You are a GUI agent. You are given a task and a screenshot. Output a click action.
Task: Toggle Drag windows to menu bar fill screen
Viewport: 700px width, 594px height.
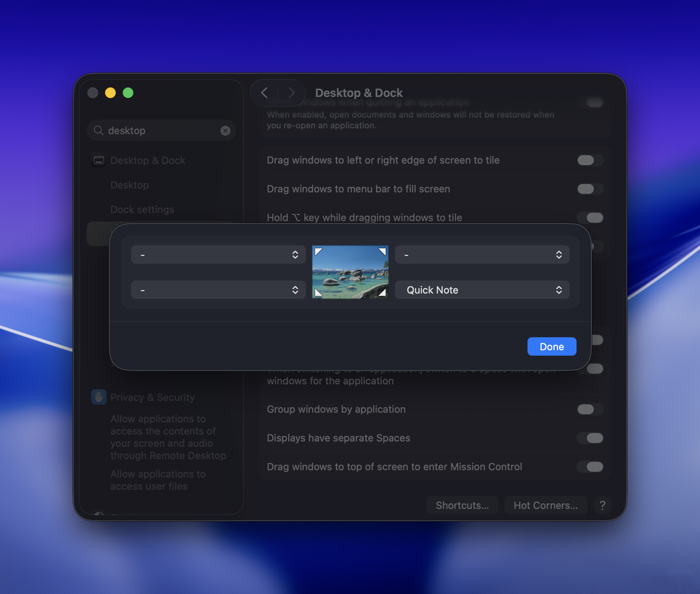[590, 189]
